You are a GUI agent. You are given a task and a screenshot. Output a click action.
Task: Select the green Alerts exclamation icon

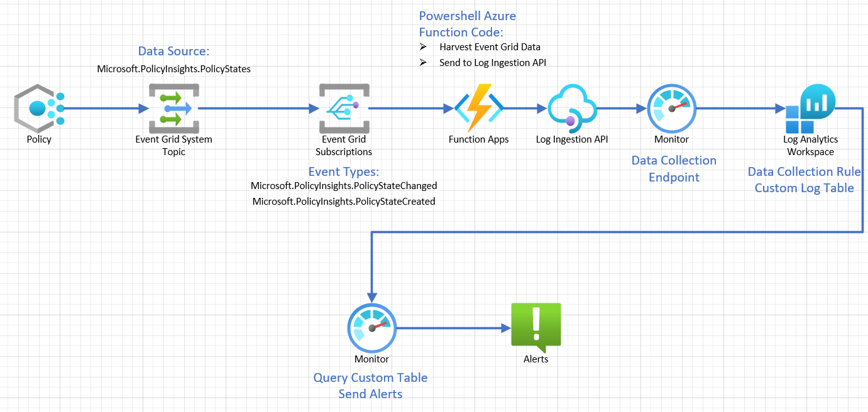tap(536, 328)
